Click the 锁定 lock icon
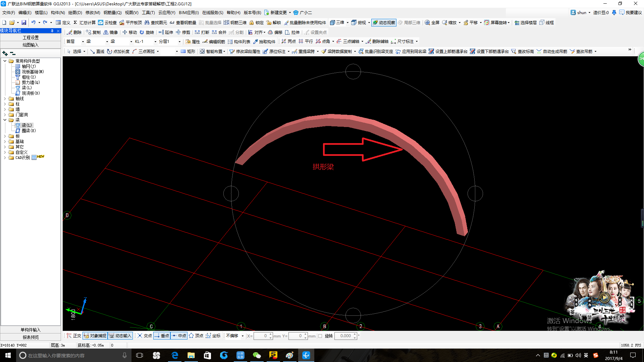Image resolution: width=644 pixels, height=362 pixels. tap(256, 22)
